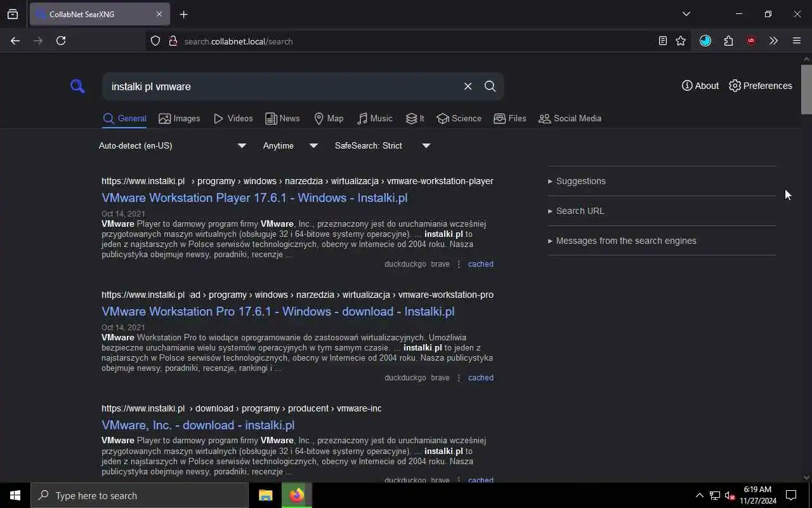812x508 pixels.
Task: Open the language Auto-detect dropdown
Action: [x=173, y=145]
